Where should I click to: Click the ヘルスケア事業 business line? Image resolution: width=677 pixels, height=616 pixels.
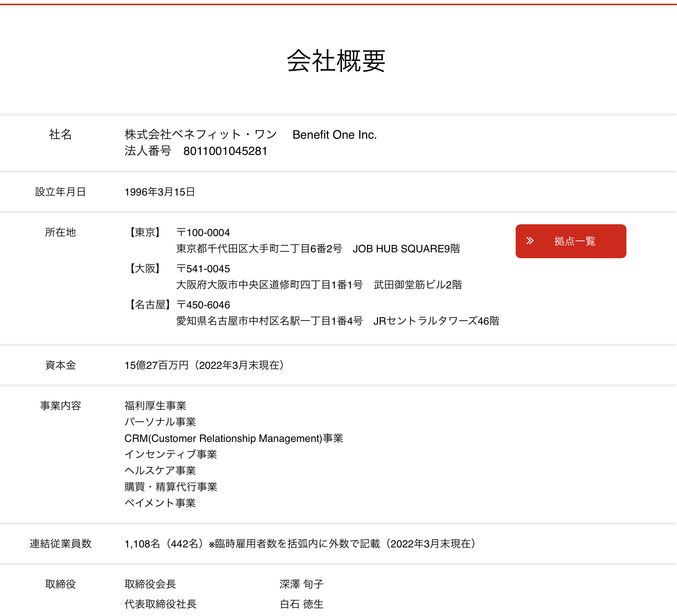pos(160,471)
